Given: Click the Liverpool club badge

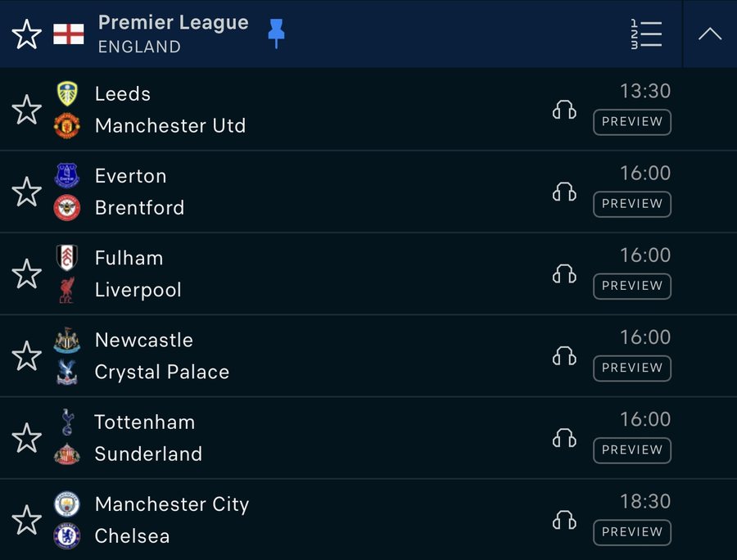Looking at the screenshot, I should pos(67,290).
